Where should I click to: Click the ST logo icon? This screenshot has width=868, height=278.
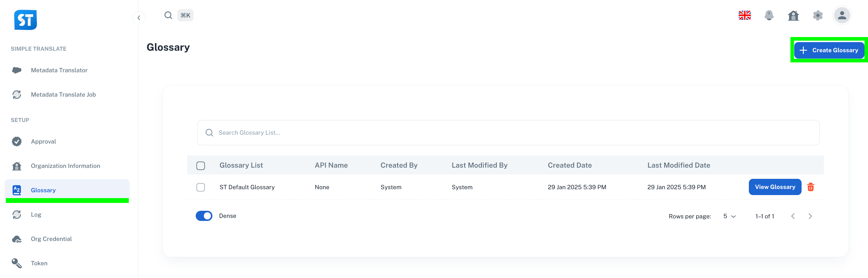click(25, 20)
